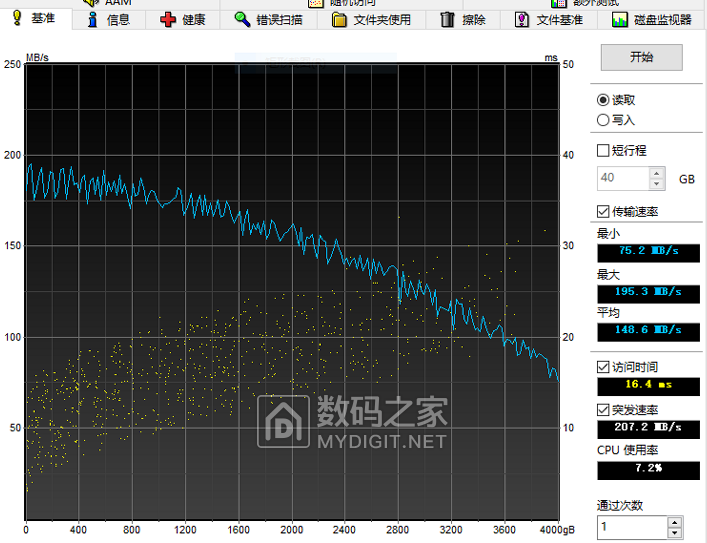Increase the short stroke GB value with the up arrow

coord(656,173)
